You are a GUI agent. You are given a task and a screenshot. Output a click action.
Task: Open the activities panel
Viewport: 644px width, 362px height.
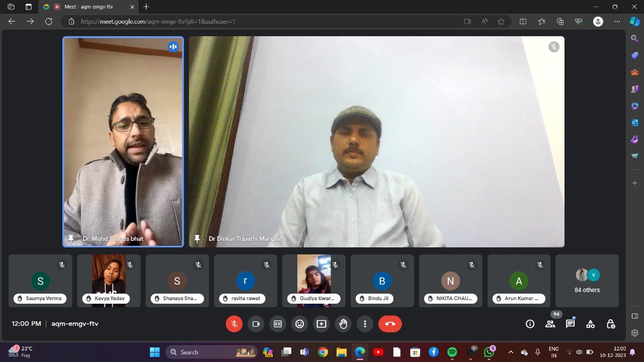click(x=590, y=324)
